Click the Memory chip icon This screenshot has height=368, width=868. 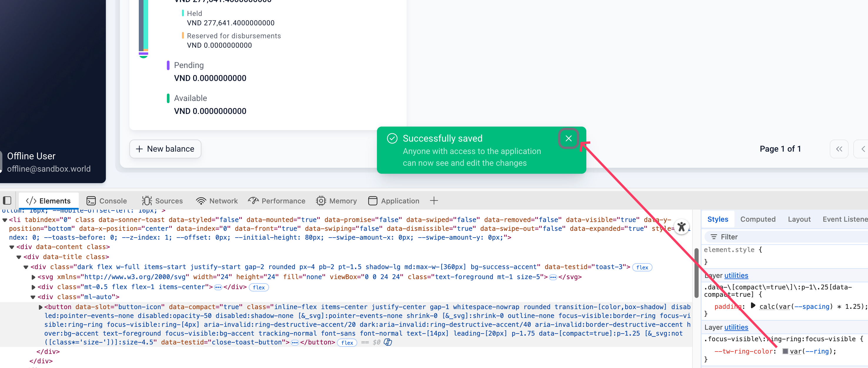tap(321, 201)
